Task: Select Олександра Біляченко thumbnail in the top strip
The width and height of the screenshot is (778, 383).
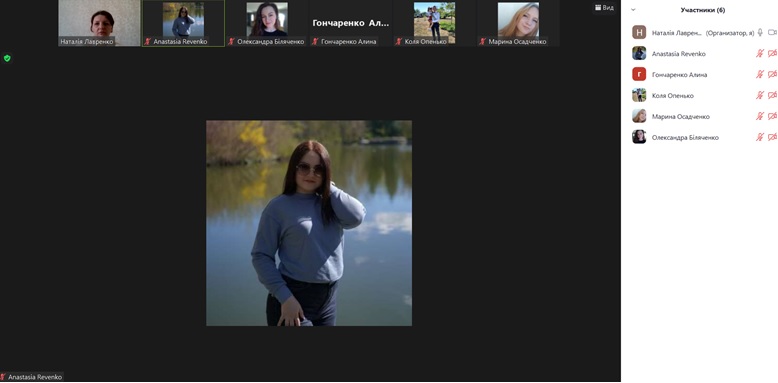Action: point(267,23)
